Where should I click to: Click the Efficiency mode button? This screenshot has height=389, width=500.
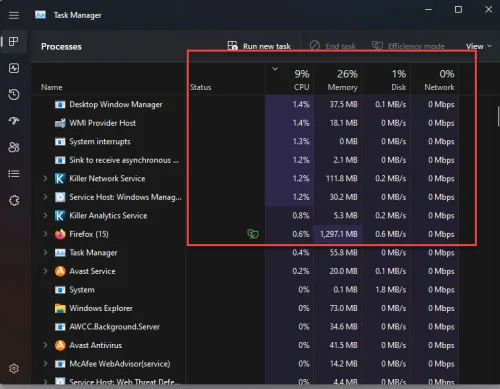pyautogui.click(x=408, y=46)
